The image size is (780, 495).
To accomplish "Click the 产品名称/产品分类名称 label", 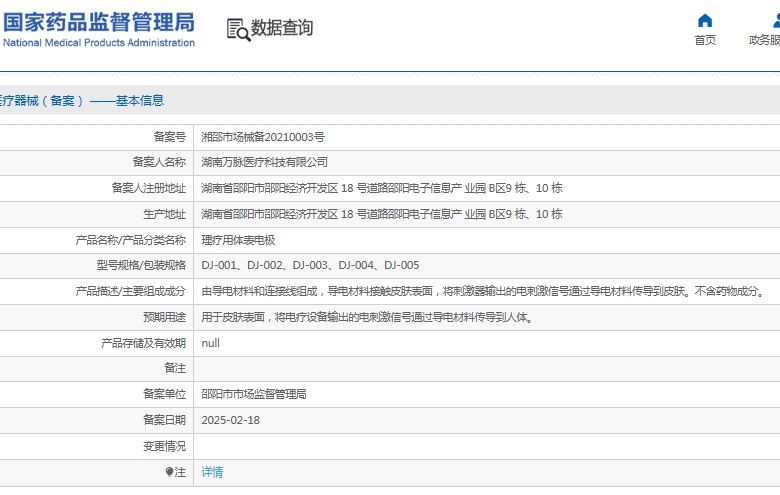I will [x=131, y=240].
